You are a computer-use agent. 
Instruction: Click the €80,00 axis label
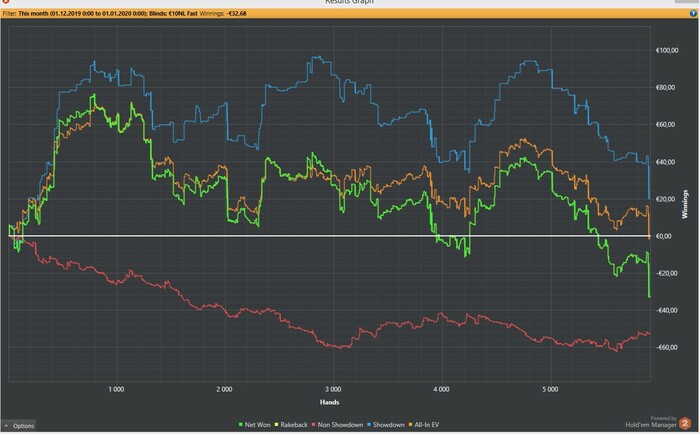point(666,88)
